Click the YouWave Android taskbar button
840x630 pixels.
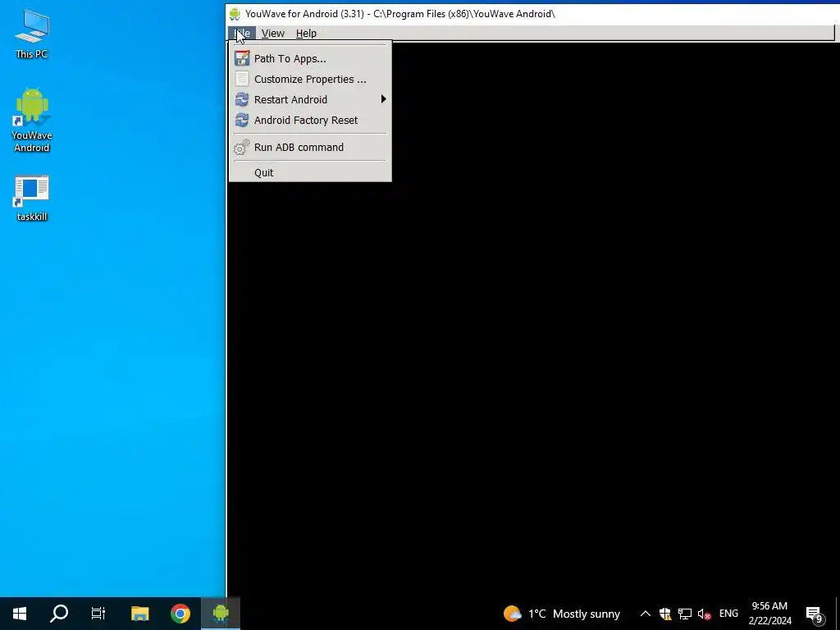[220, 614]
